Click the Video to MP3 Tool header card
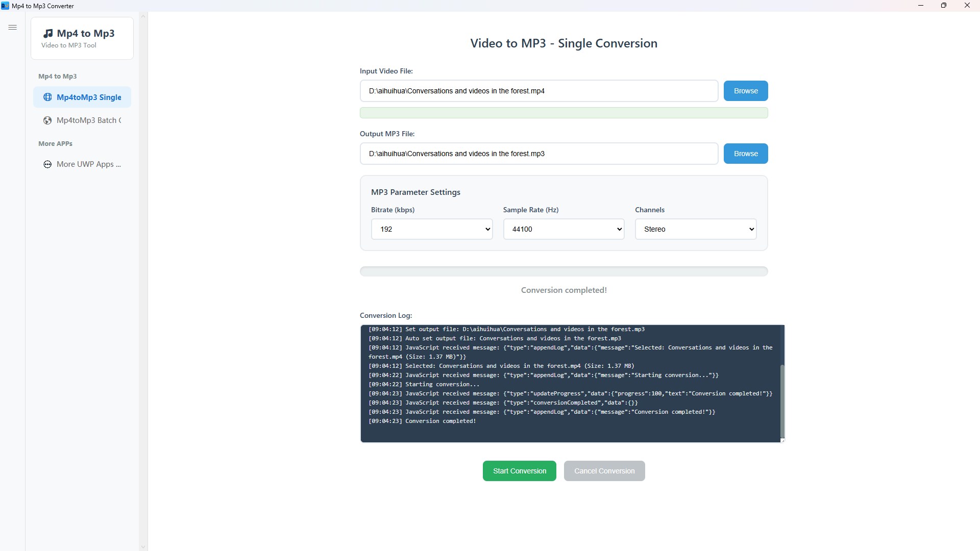 pos(82,38)
